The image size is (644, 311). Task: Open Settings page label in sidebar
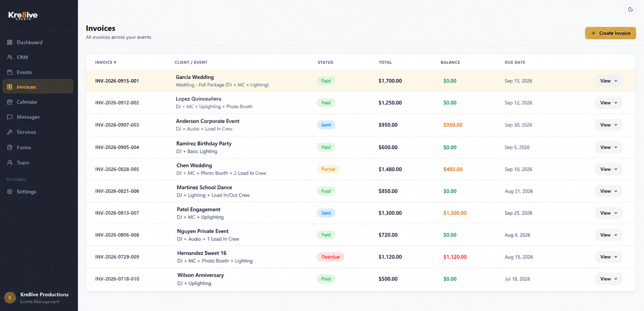tap(26, 192)
